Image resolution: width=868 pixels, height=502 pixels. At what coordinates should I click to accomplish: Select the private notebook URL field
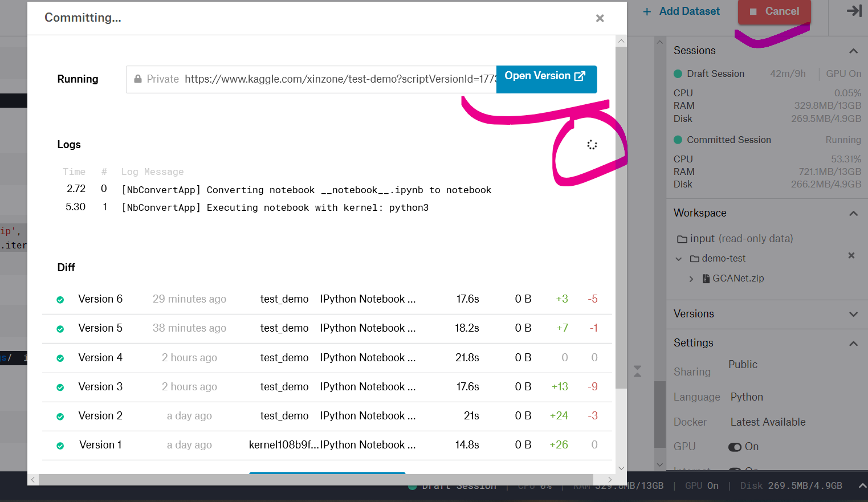(311, 79)
